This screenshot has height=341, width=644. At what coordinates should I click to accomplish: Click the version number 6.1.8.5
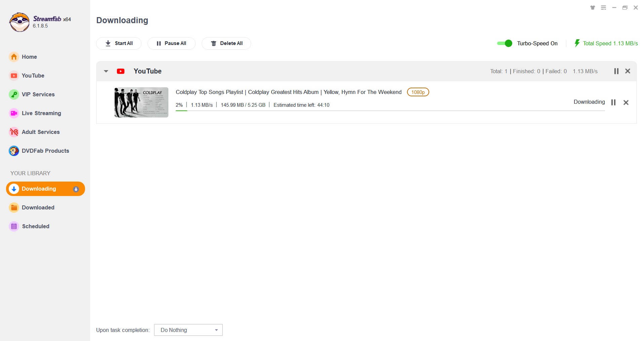(x=40, y=26)
